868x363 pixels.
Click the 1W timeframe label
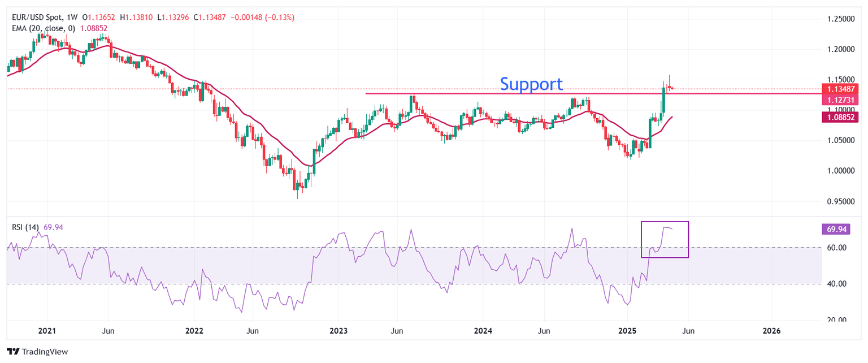73,18
